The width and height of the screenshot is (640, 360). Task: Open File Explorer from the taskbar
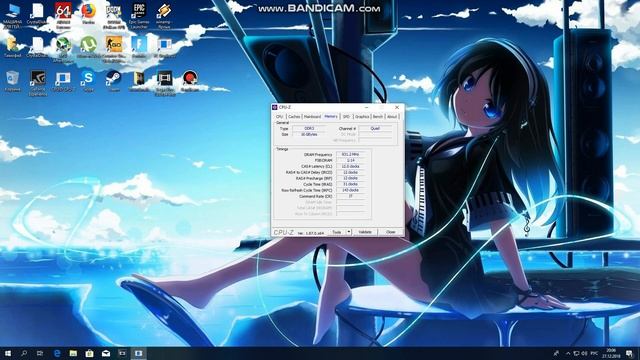point(73,353)
